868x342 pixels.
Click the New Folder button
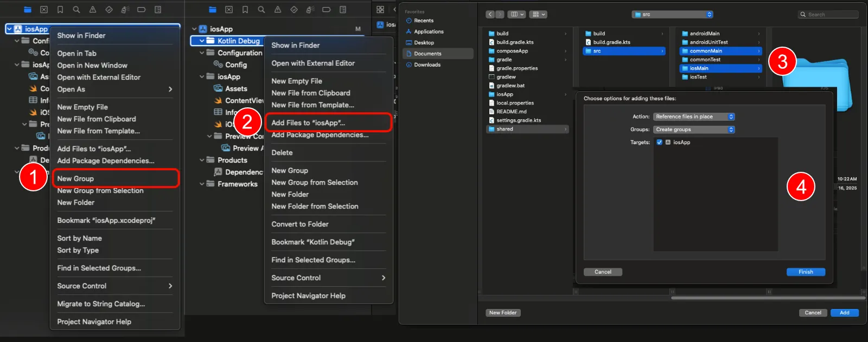[503, 313]
